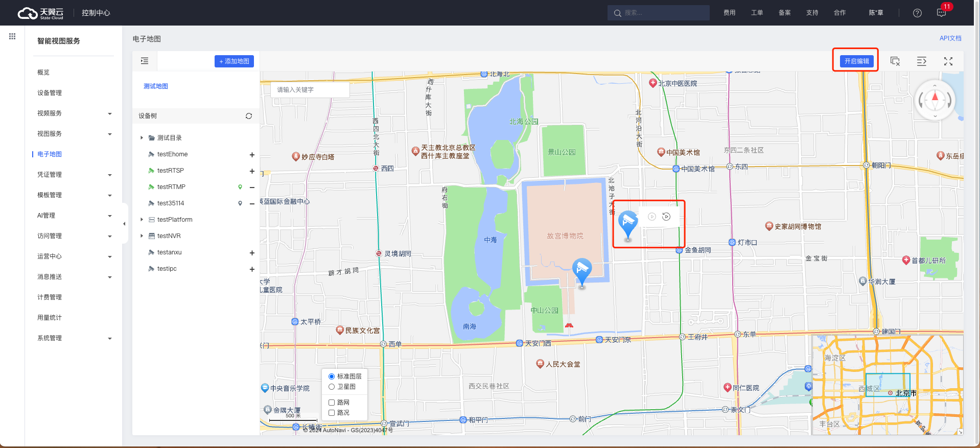The height and width of the screenshot is (448, 980).
Task: Click the top search box
Action: [659, 13]
